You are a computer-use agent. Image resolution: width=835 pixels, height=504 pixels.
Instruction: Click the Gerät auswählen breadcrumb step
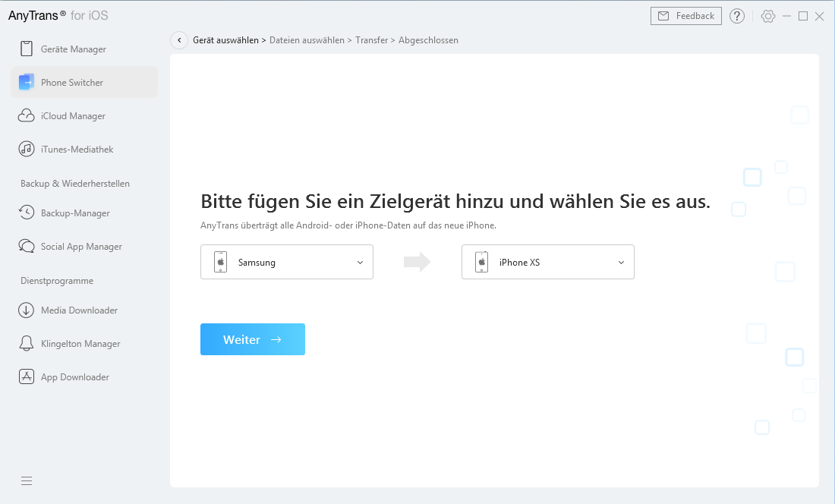point(225,40)
